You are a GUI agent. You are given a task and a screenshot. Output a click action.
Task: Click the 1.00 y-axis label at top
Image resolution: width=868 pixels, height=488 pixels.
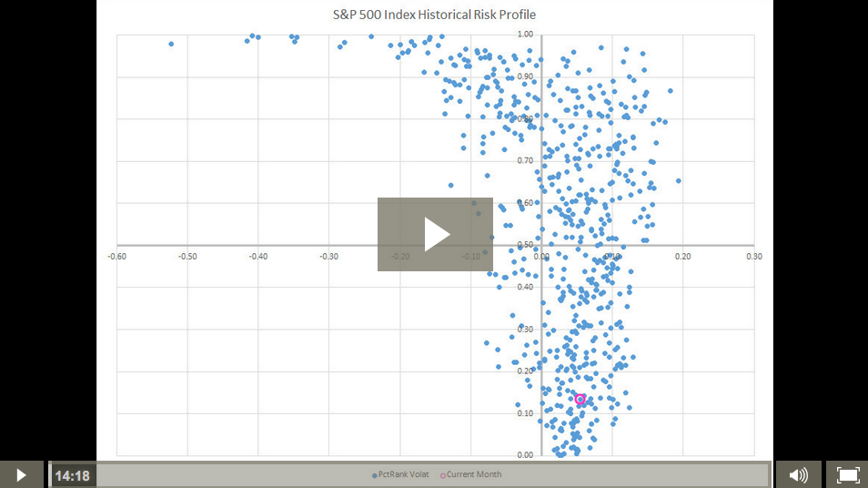tap(525, 35)
